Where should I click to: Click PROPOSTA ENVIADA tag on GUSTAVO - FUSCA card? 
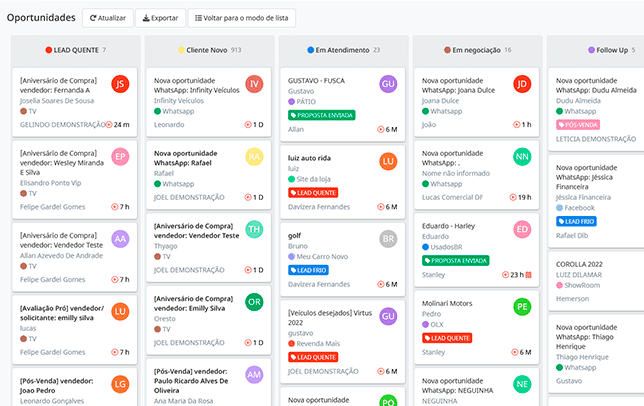(322, 115)
